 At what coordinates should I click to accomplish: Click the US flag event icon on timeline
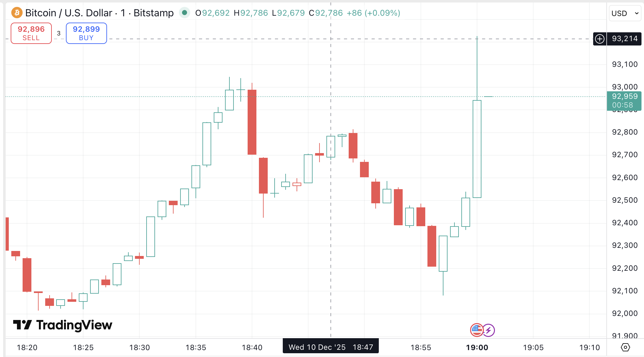tap(477, 330)
